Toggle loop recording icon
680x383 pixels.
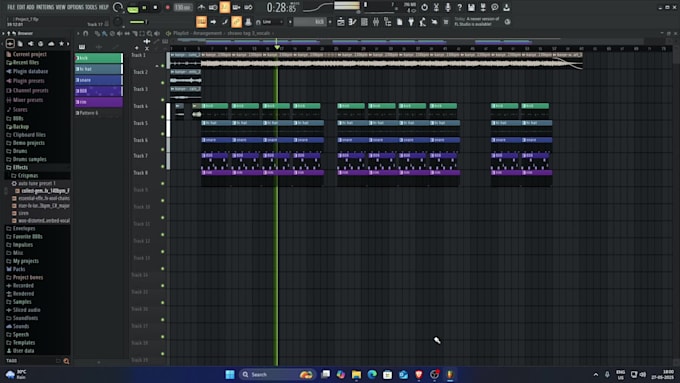point(248,7)
